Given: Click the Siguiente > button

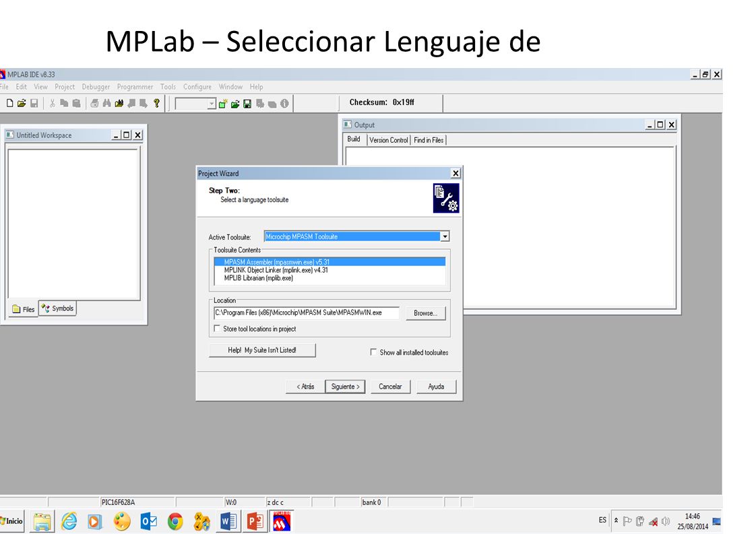Looking at the screenshot, I should (345, 387).
